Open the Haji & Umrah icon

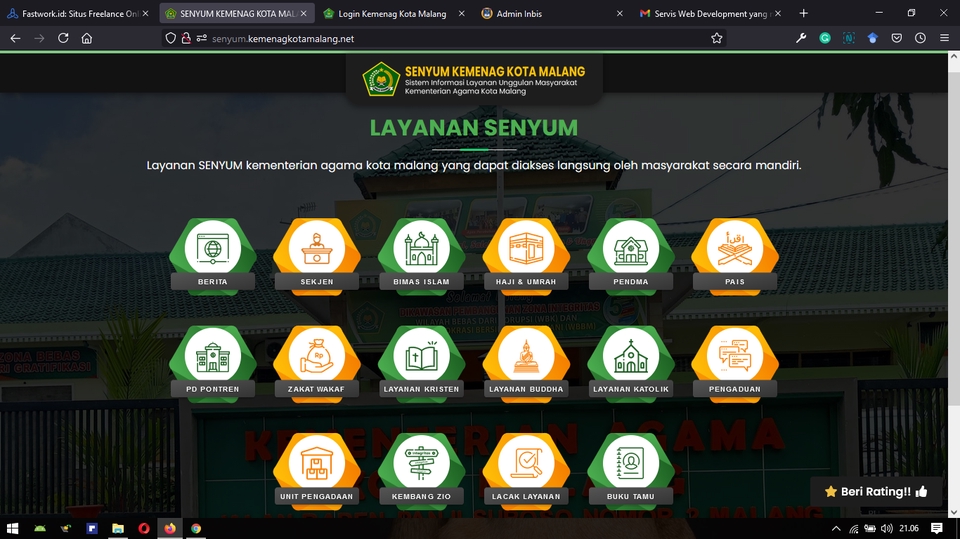[526, 256]
